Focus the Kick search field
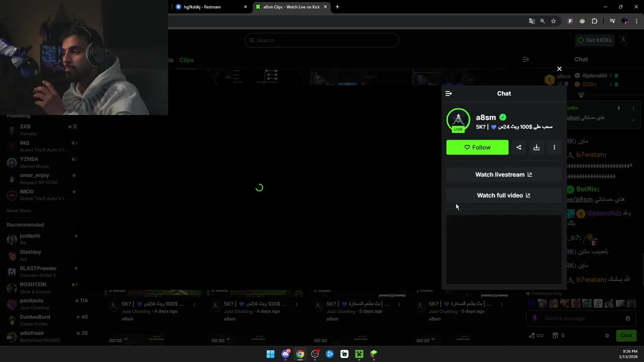 [x=322, y=40]
